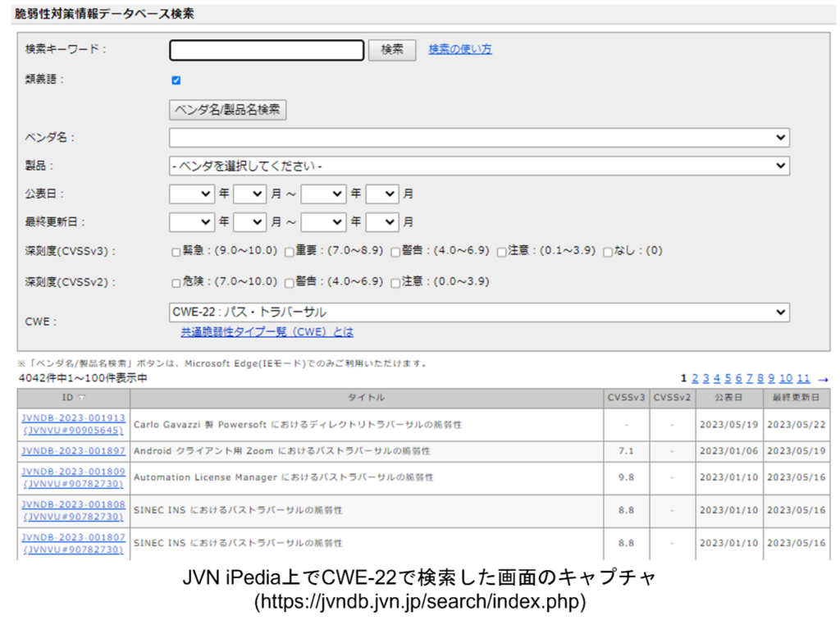Click the ID column sort icon

click(81, 398)
